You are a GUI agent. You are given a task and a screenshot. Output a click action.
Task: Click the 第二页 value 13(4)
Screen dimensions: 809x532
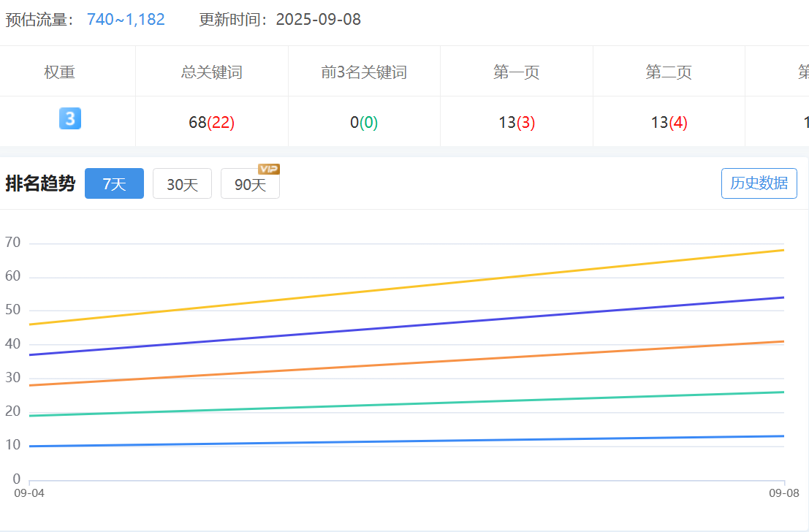point(669,123)
